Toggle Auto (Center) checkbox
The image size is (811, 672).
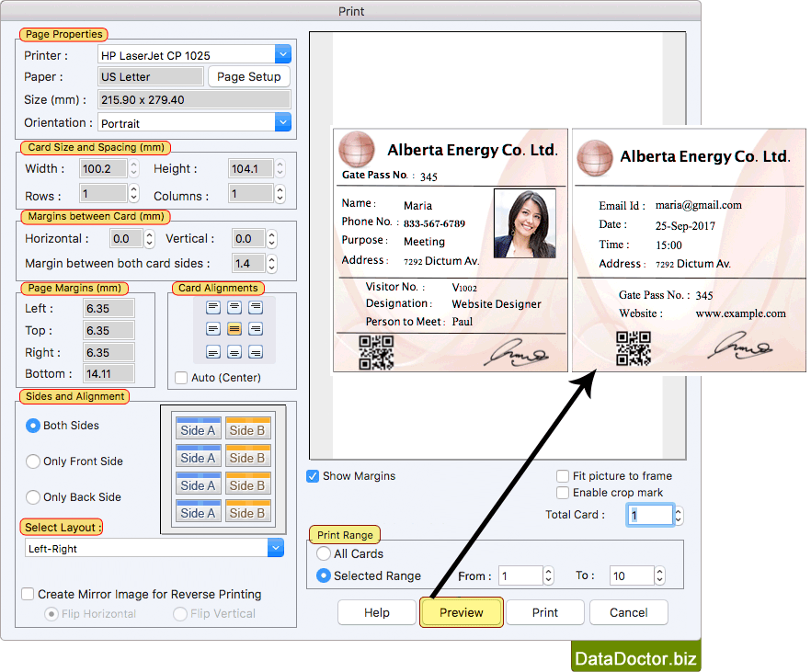[181, 378]
